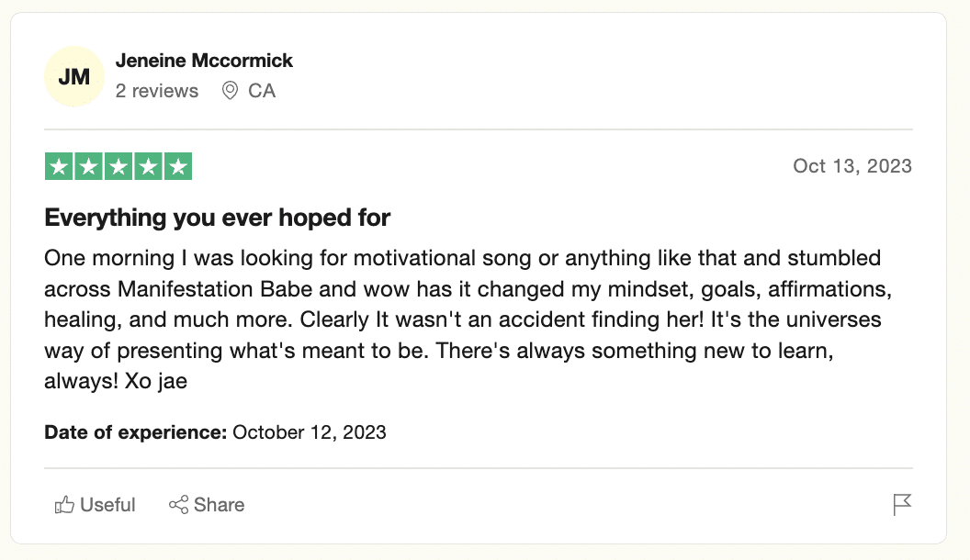
Task: Mark the review as Useful via its label
Action: [x=107, y=505]
